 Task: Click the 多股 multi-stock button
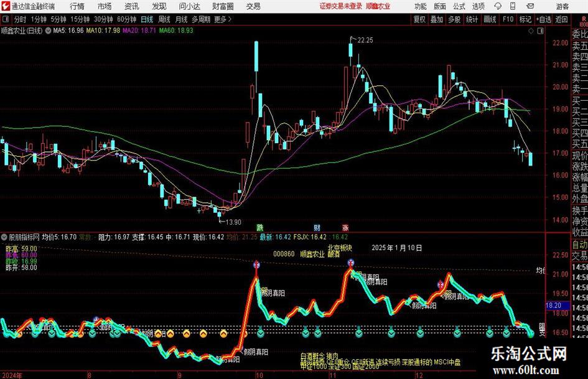coord(454,19)
